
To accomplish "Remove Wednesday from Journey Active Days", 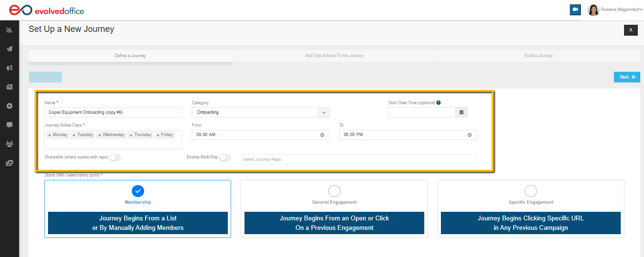I will pos(99,135).
